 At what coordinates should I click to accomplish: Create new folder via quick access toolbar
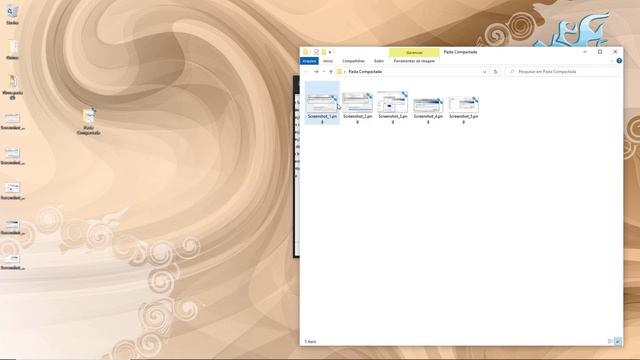click(324, 52)
